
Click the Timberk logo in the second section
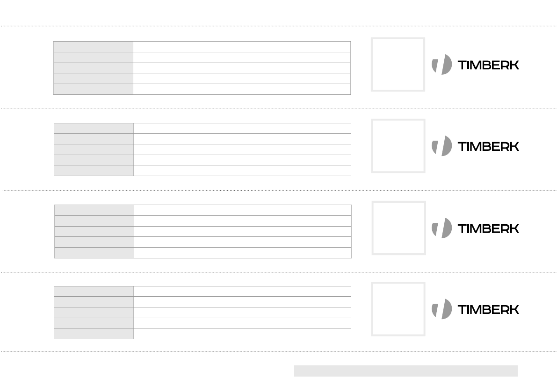coord(475,146)
